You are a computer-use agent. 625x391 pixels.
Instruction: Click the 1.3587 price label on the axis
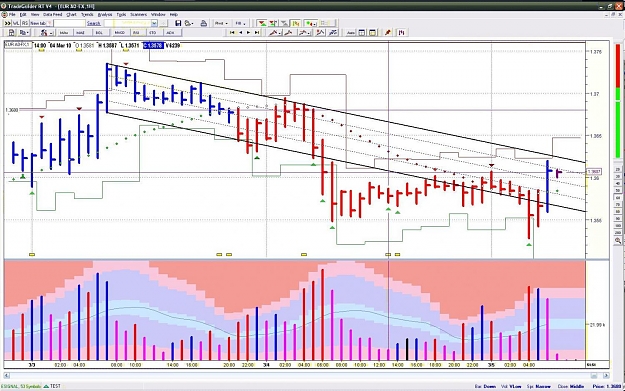(594, 171)
